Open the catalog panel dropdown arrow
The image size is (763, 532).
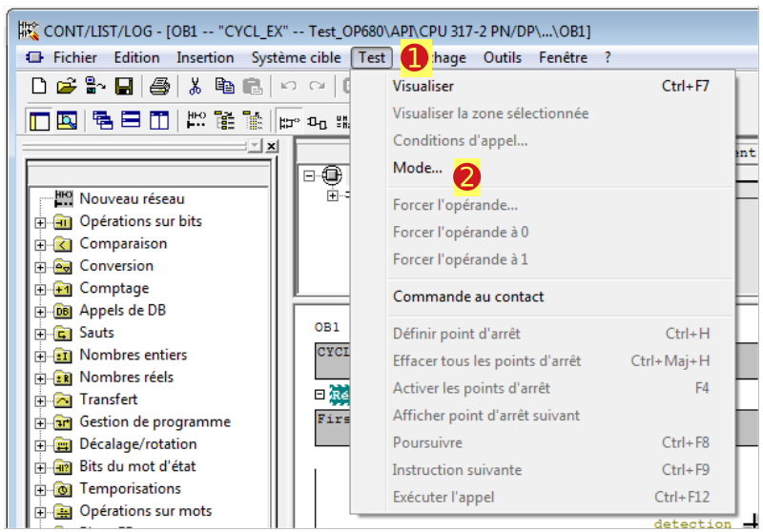pyautogui.click(x=255, y=146)
